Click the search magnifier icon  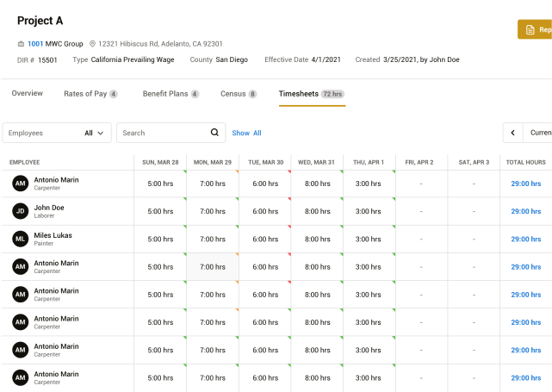(x=214, y=133)
